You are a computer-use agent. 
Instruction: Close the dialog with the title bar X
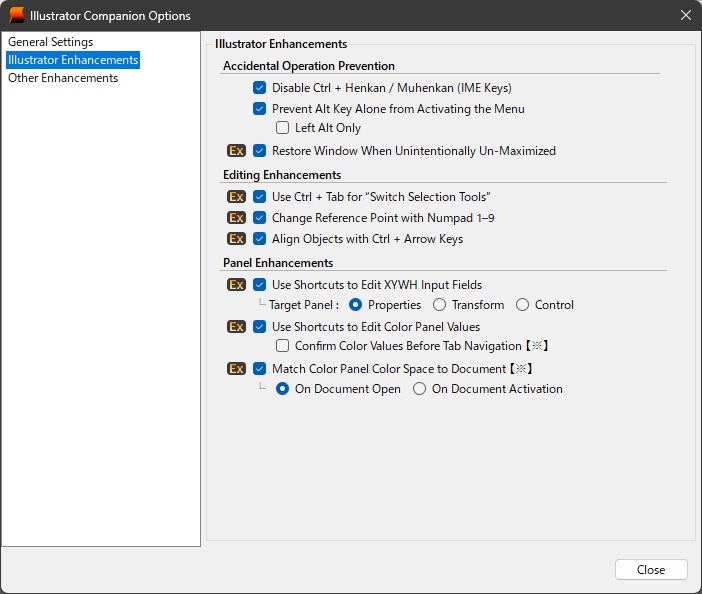pyautogui.click(x=685, y=15)
